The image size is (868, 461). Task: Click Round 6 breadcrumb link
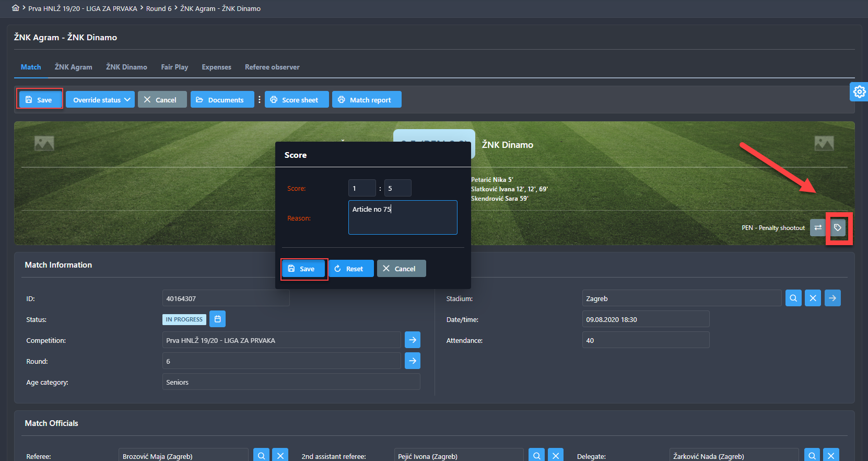(x=159, y=8)
